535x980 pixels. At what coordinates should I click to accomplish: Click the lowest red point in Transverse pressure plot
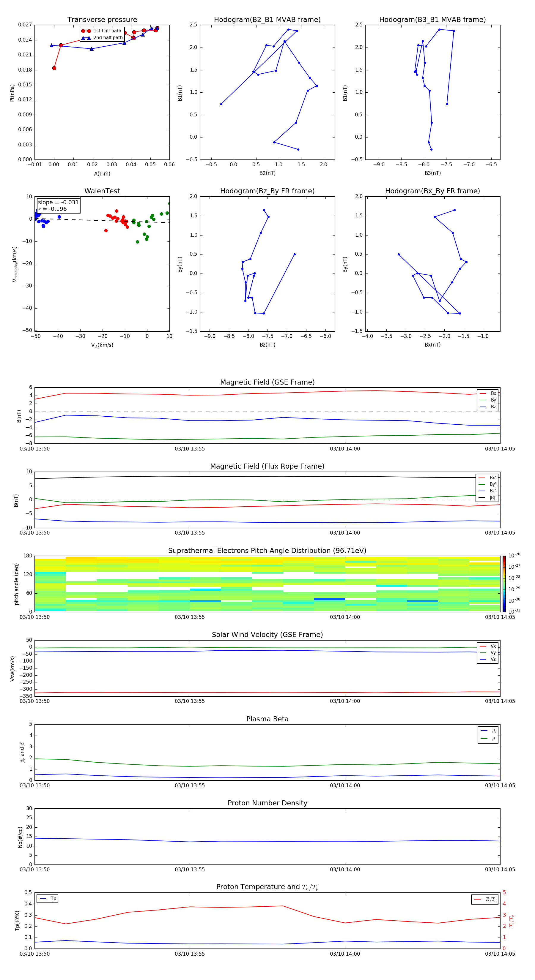(54, 68)
